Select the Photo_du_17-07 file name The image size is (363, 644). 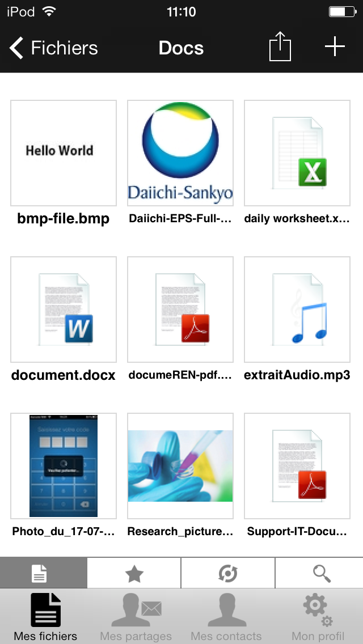[64, 531]
